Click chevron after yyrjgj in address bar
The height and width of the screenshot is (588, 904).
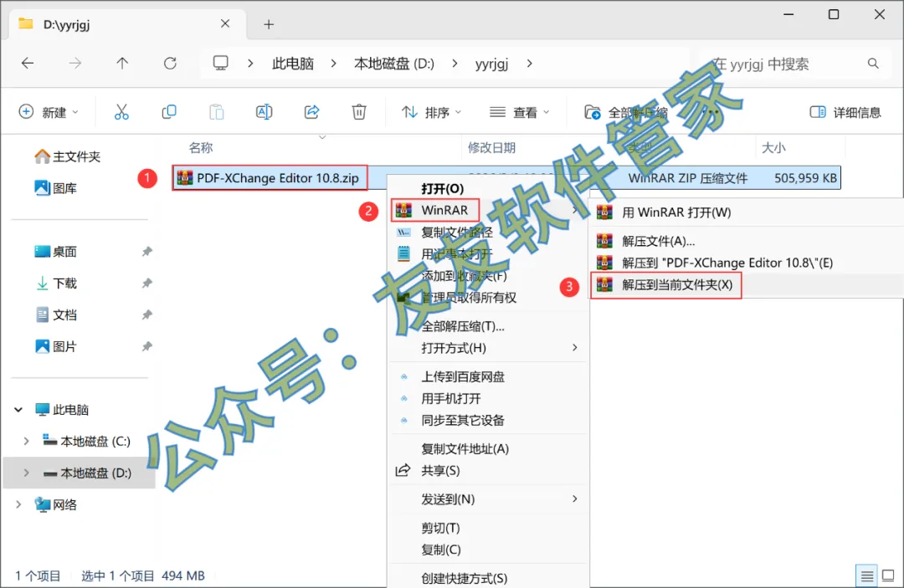click(x=529, y=64)
